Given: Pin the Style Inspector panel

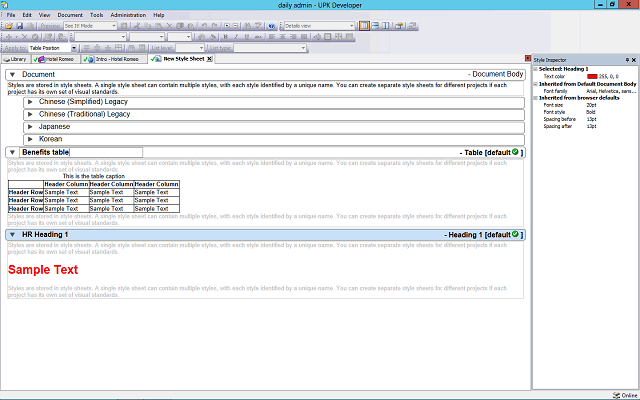Looking at the screenshot, I should click(x=626, y=60).
